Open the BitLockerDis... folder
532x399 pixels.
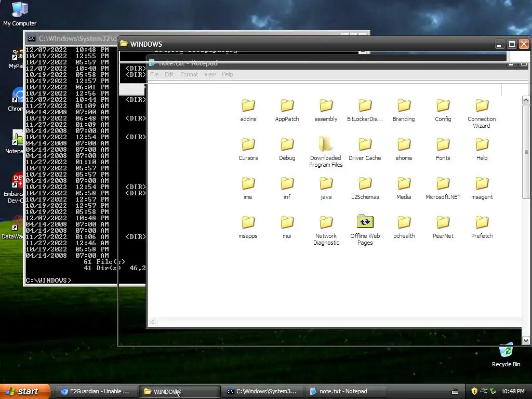click(365, 110)
